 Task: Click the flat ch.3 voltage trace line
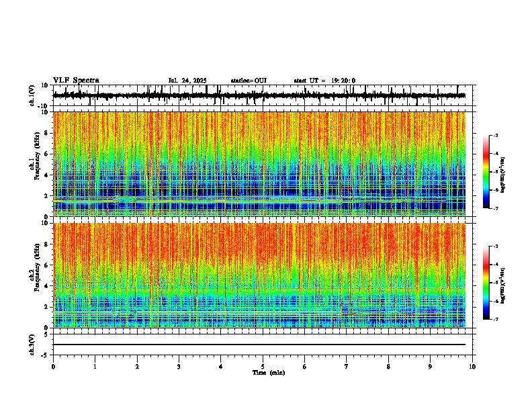(x=259, y=345)
